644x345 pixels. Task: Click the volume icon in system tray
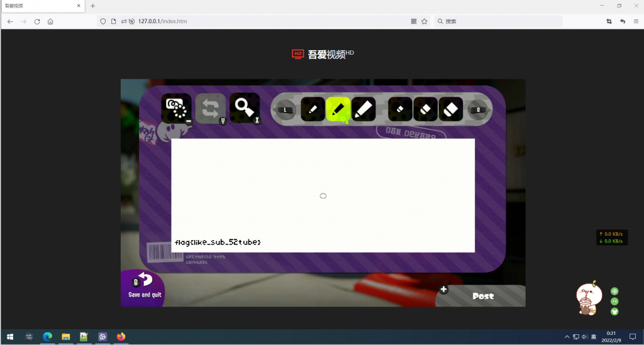[x=584, y=337]
